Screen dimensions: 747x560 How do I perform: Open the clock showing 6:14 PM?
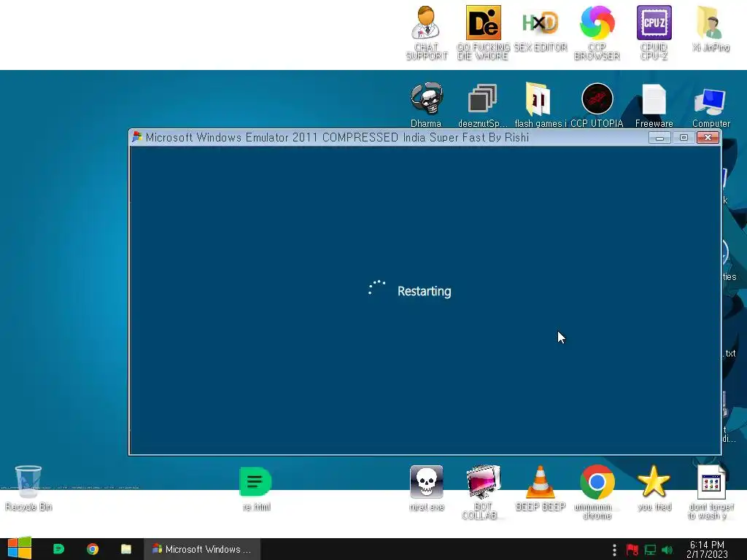click(707, 549)
